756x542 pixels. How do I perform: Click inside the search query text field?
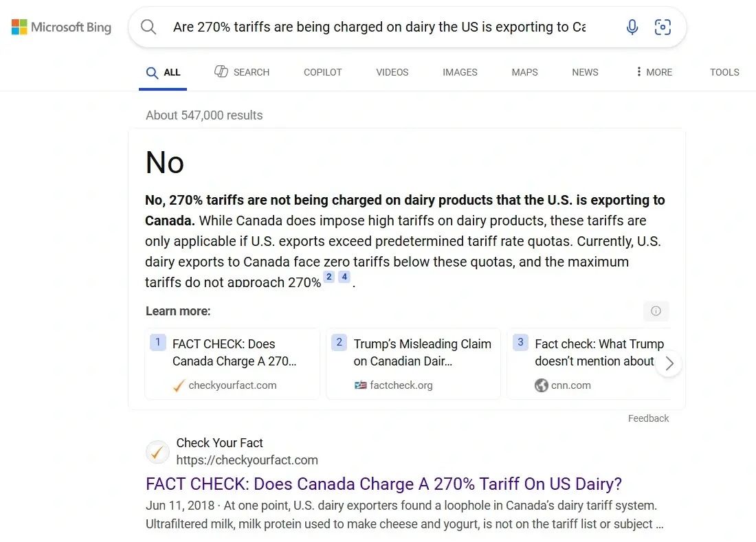(x=379, y=27)
